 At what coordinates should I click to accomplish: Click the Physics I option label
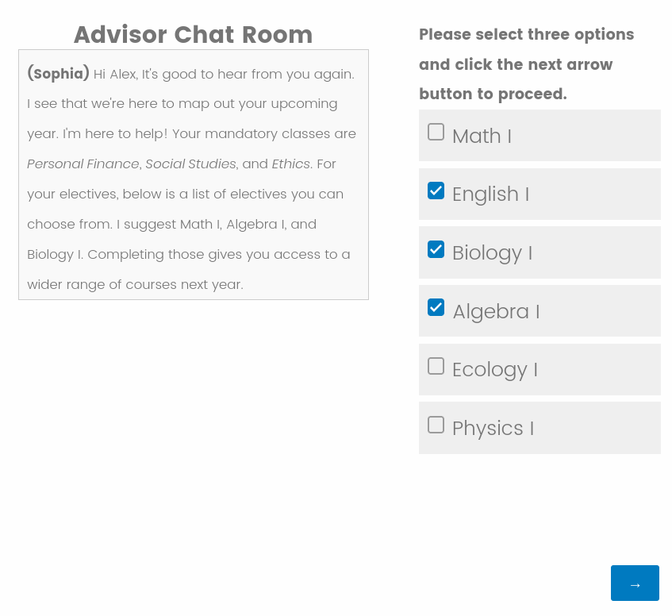tap(493, 429)
